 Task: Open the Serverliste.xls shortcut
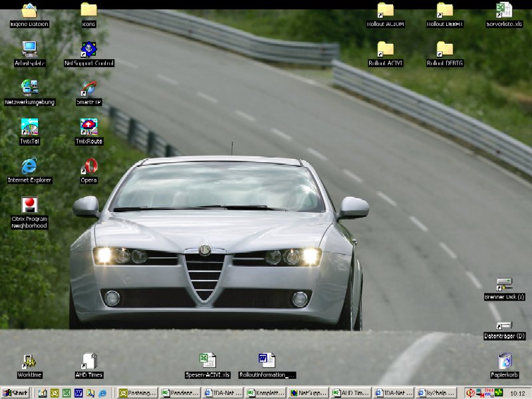(x=504, y=11)
